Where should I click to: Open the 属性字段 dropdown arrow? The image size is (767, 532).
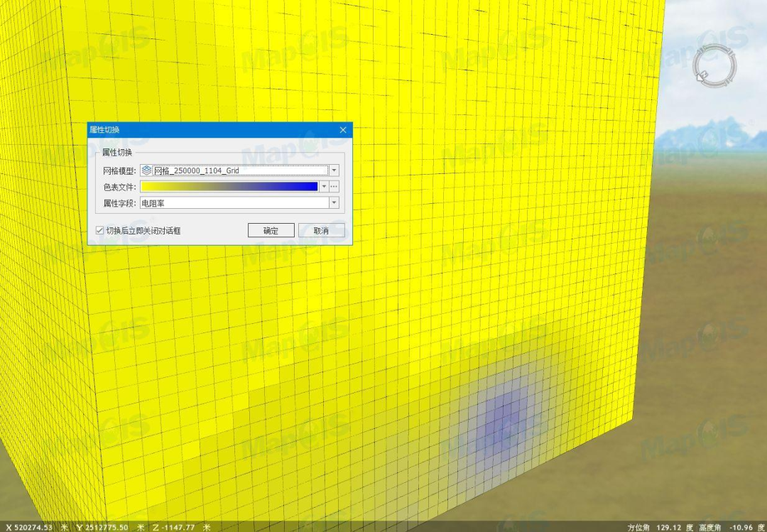[334, 202]
